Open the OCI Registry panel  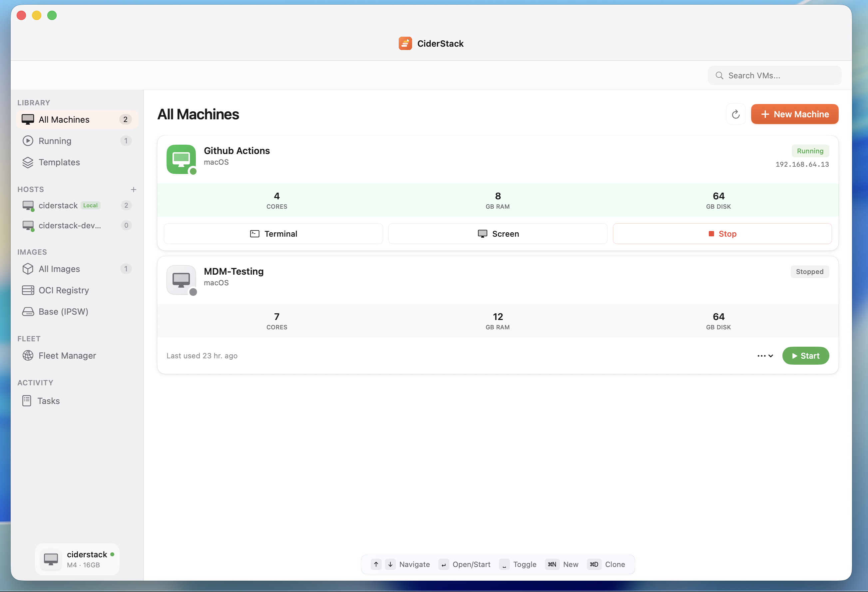pos(64,290)
